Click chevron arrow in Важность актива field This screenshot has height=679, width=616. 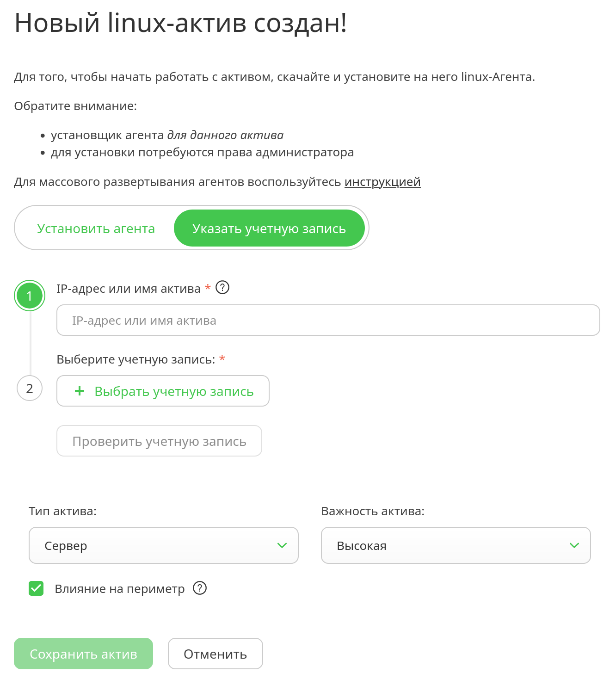point(574,545)
